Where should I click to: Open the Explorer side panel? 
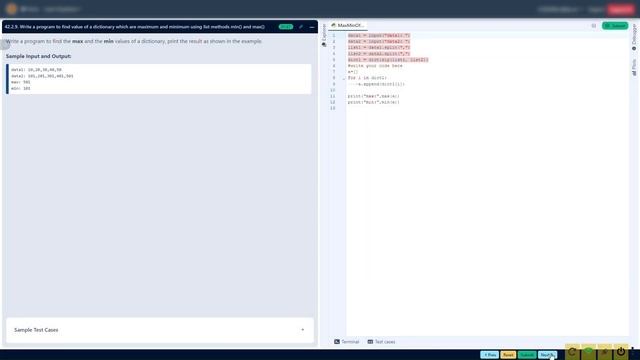[x=324, y=35]
